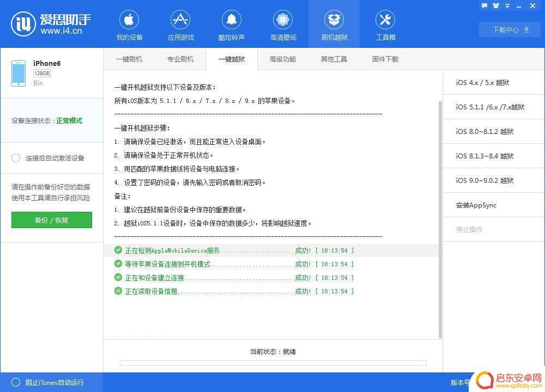Viewport: 545px width, 392px height.
Task: Close the i4 window
Action: coord(532,5)
